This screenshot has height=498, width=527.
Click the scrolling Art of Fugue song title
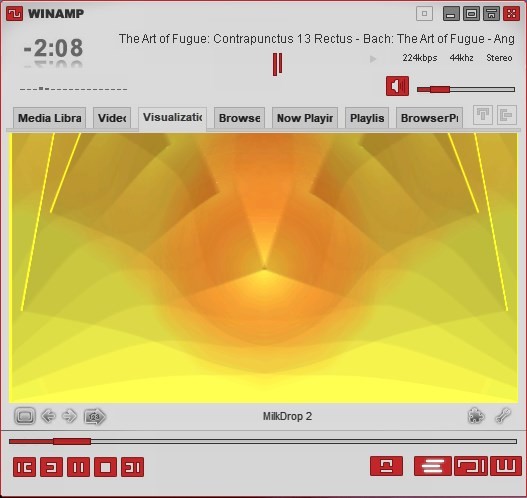click(317, 39)
